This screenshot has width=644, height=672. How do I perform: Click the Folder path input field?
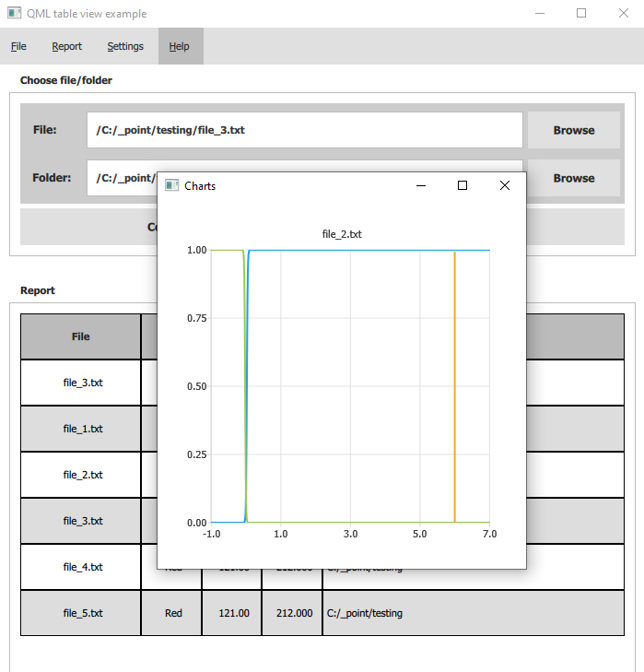coord(122,178)
